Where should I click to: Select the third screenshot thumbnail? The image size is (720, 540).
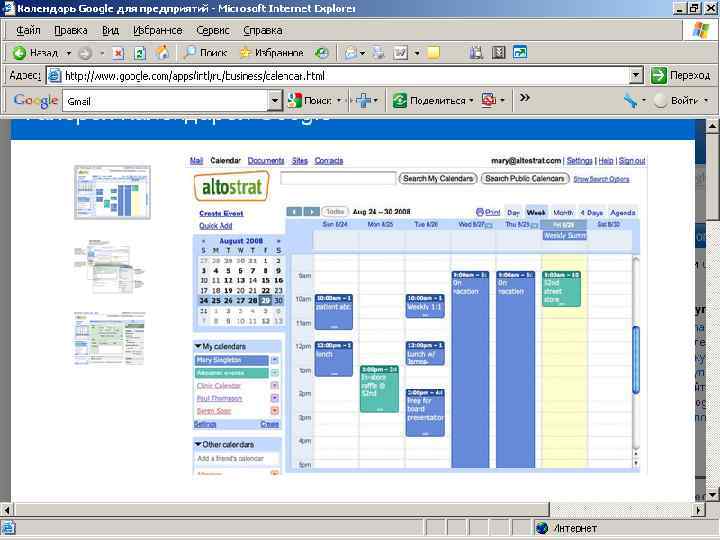click(110, 339)
